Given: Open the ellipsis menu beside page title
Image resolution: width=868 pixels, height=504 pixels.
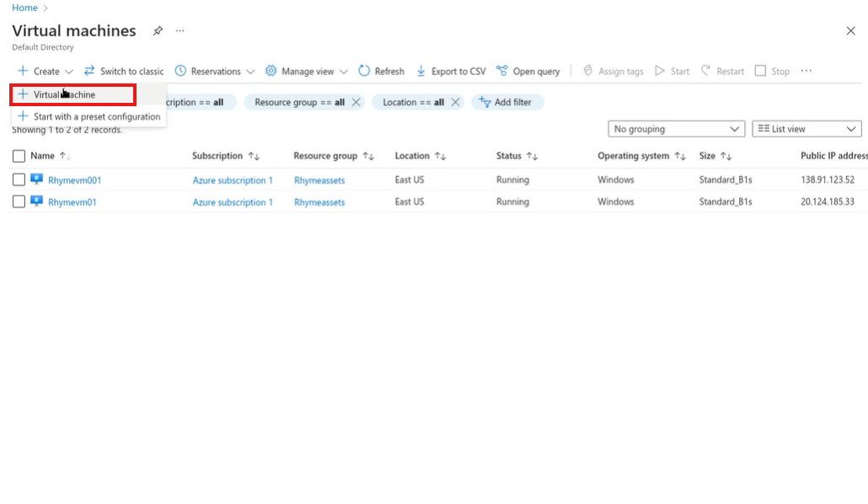Looking at the screenshot, I should coord(179,31).
